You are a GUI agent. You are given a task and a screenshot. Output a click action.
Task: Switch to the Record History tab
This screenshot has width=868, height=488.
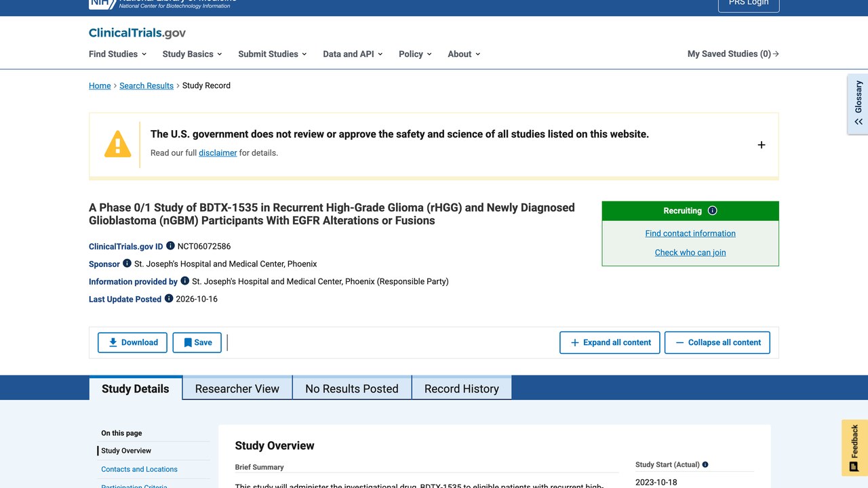[x=462, y=388]
